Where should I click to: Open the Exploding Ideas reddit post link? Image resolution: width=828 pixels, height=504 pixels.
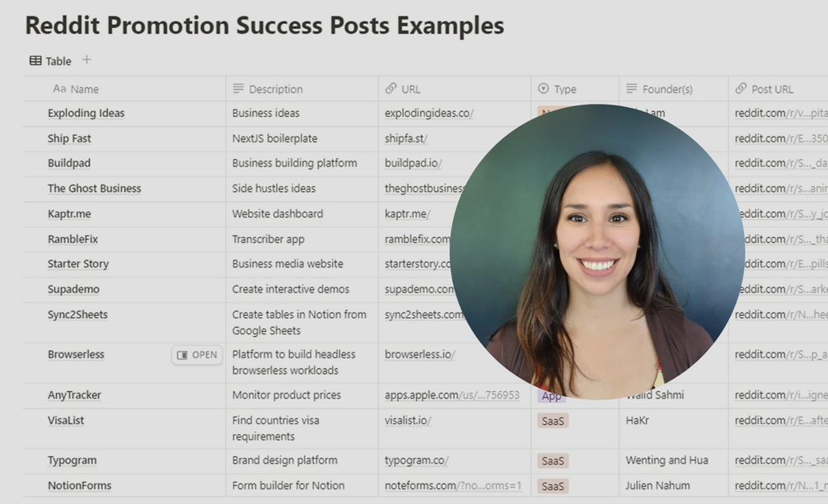coord(781,113)
